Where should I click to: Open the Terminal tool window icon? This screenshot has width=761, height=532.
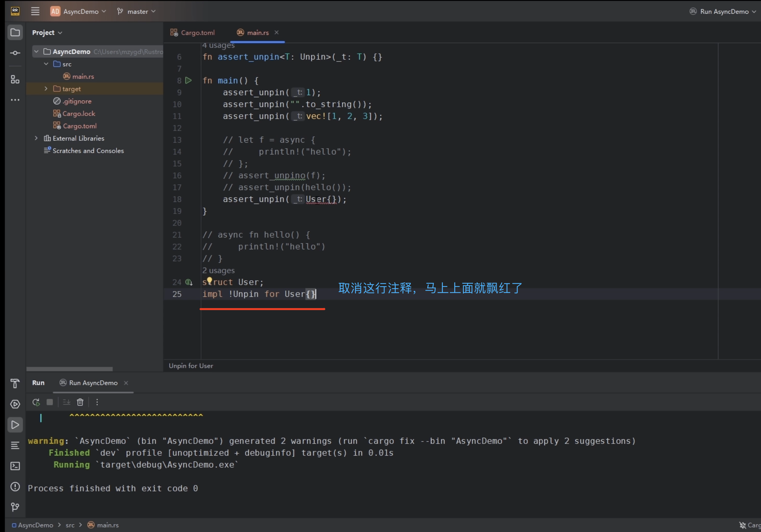click(x=15, y=466)
